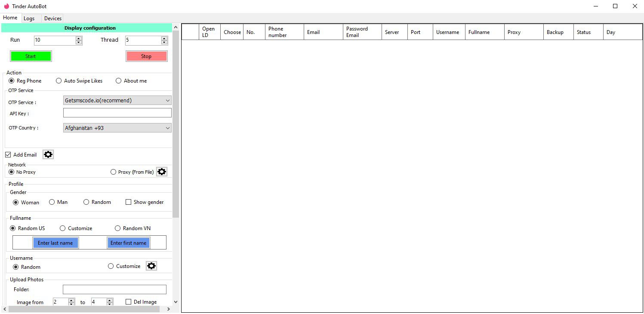Image resolution: width=644 pixels, height=314 pixels.
Task: Click the red Stop button
Action: (x=146, y=56)
